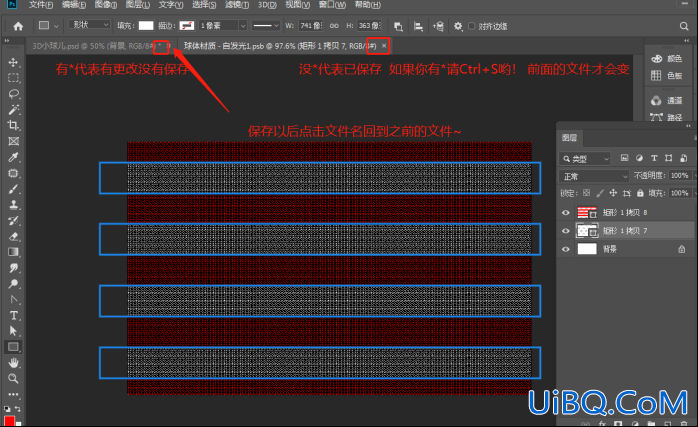Select the Zoom tool
This screenshot has height=427, width=698.
click(x=13, y=378)
